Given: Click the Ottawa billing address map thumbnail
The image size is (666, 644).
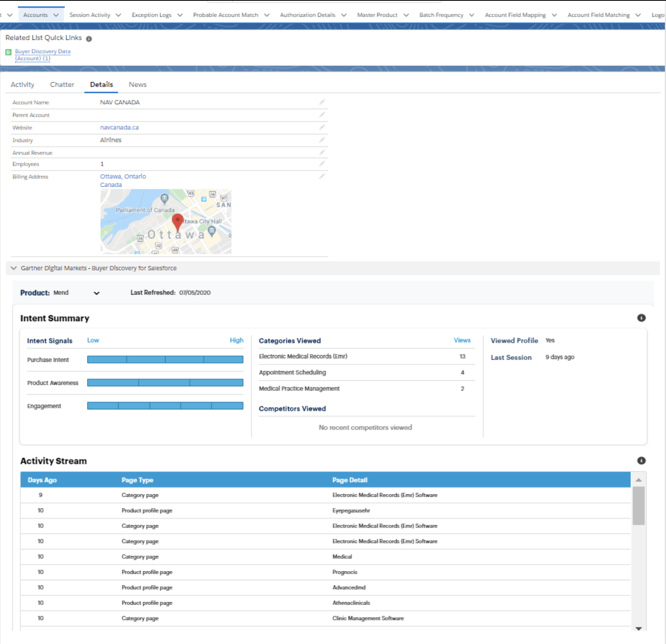Looking at the screenshot, I should coord(165,221).
